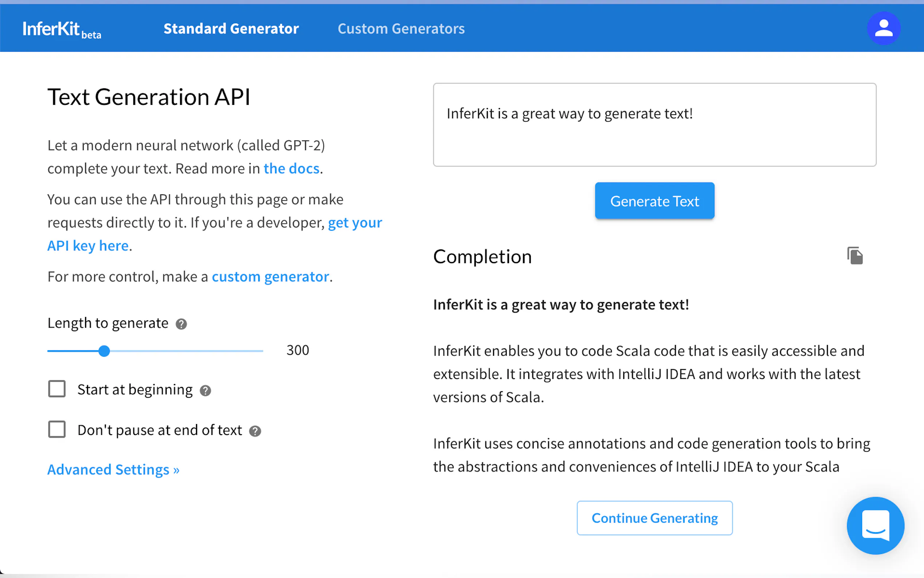Open the chat support bubble
This screenshot has width=924, height=578.
pos(875,525)
